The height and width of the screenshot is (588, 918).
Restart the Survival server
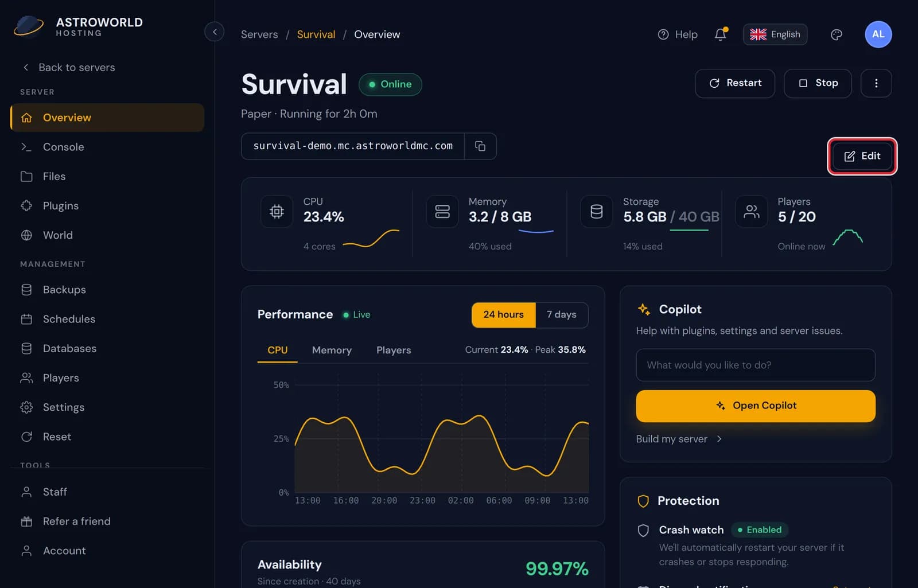735,83
